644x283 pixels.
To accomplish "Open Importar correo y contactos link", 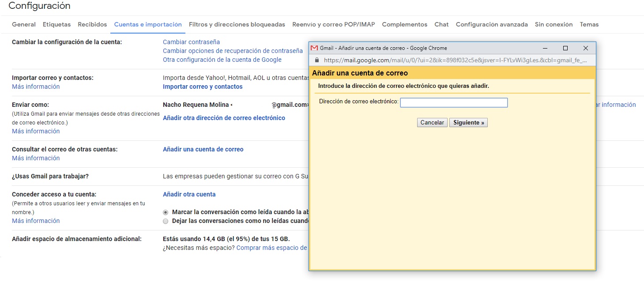I will click(203, 87).
